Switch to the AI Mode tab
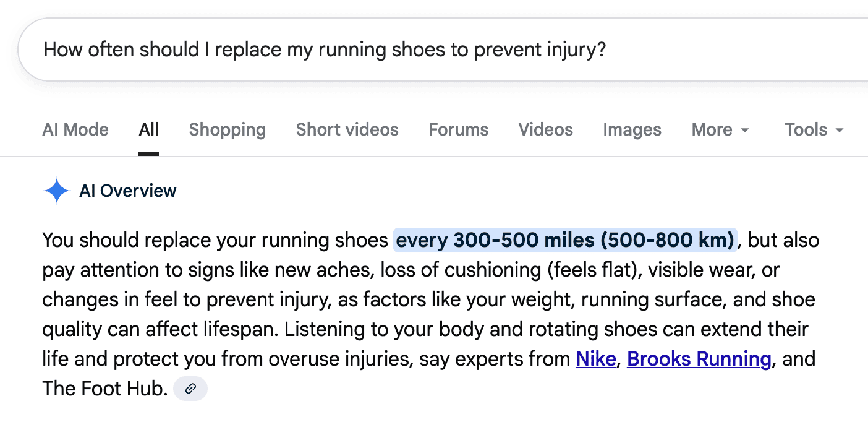This screenshot has height=422, width=868. 75,130
